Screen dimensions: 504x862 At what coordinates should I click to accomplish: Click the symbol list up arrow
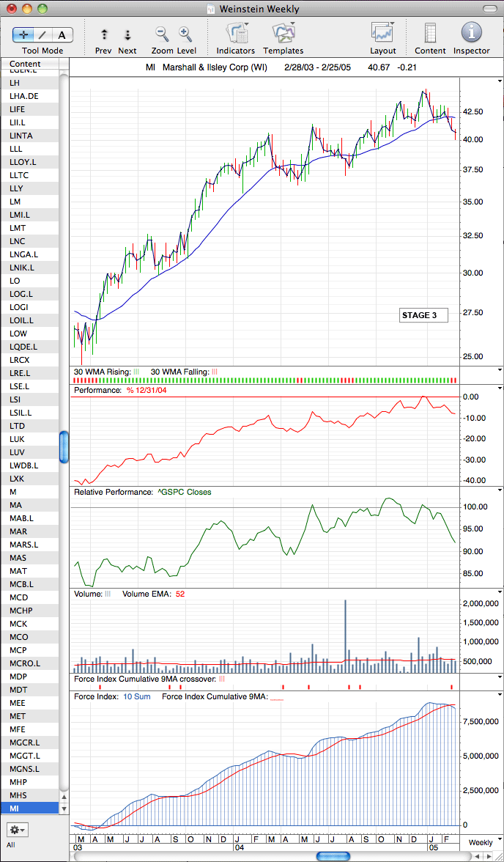64,797
